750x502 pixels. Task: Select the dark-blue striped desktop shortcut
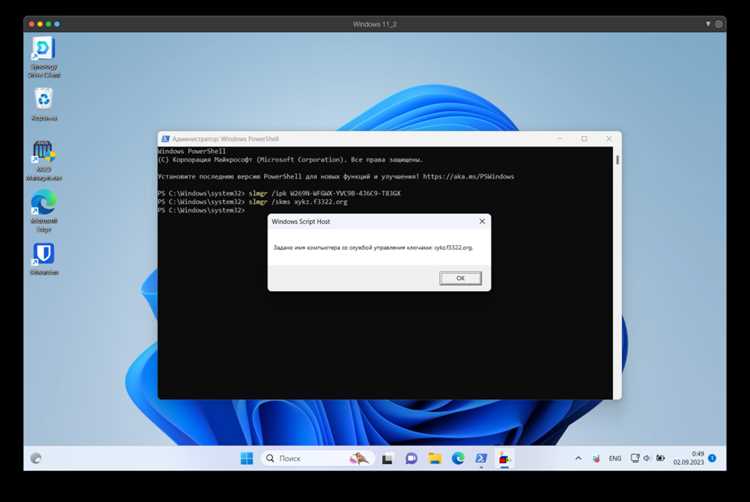point(44,161)
